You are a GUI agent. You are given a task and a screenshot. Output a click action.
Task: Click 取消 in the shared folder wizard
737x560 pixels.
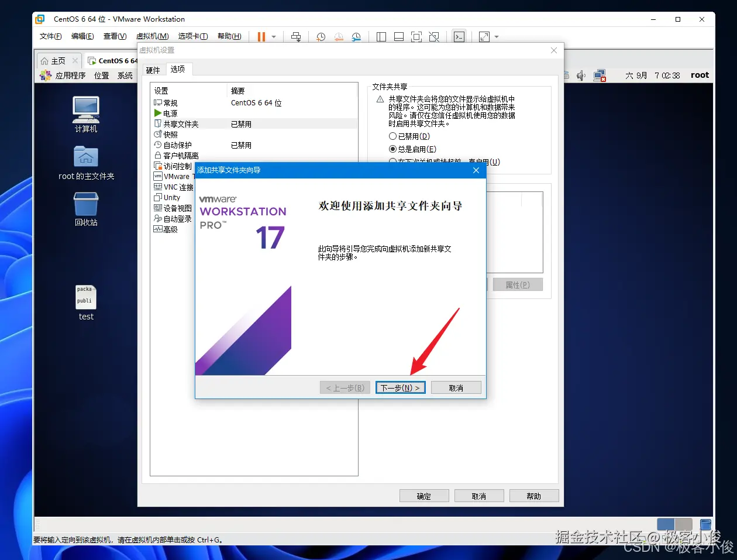coord(456,388)
